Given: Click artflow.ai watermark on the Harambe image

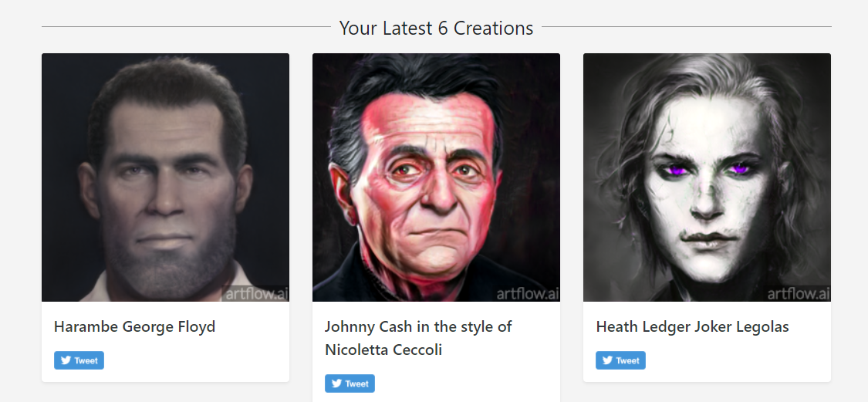Looking at the screenshot, I should pos(255,293).
